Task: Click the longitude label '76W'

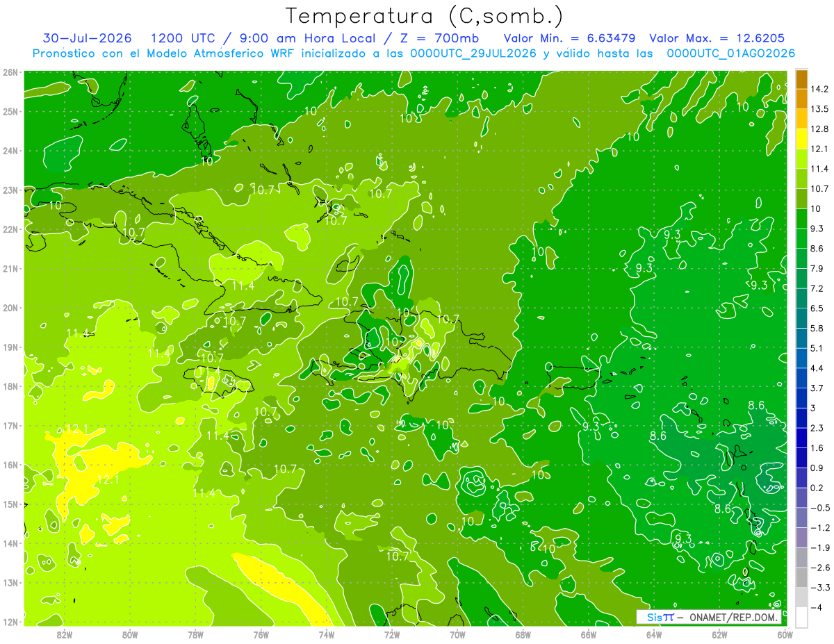Action: click(261, 634)
